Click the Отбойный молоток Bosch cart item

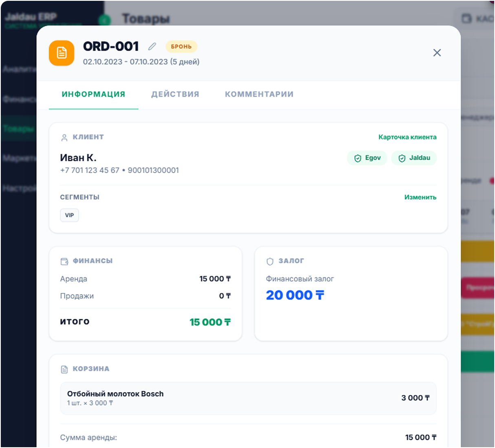248,398
